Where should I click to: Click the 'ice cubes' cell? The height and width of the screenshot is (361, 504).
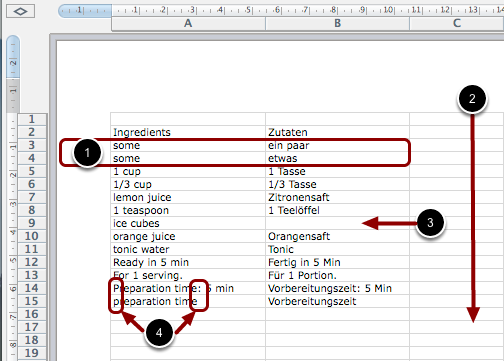click(x=188, y=223)
